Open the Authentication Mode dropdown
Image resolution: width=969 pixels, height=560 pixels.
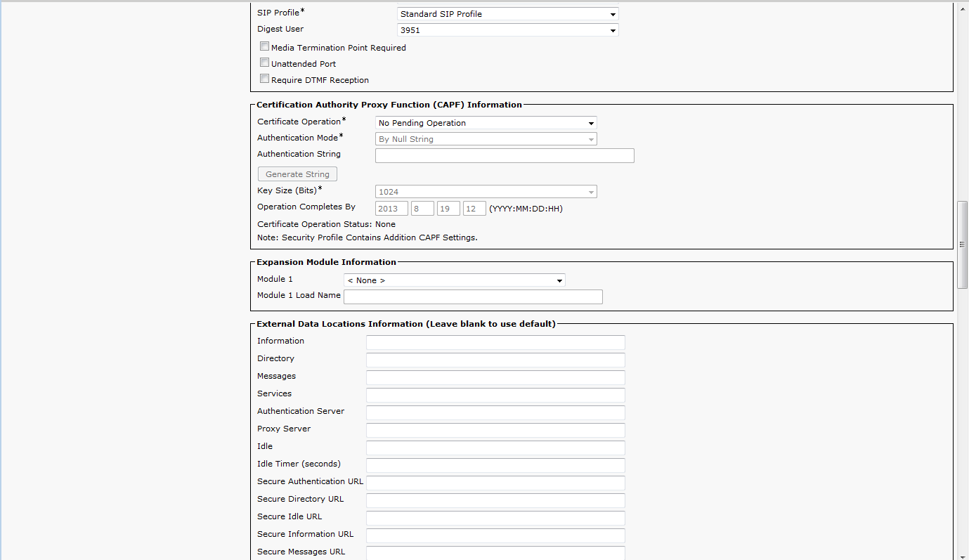486,139
